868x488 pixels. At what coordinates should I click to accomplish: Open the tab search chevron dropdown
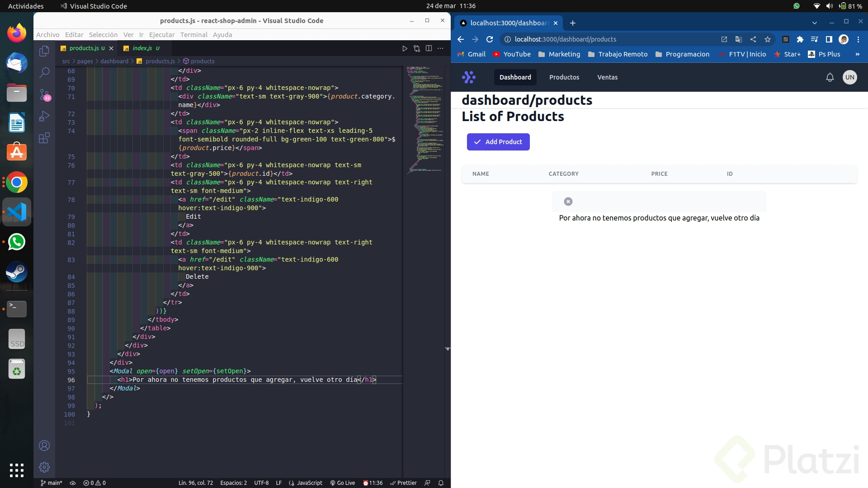click(814, 23)
